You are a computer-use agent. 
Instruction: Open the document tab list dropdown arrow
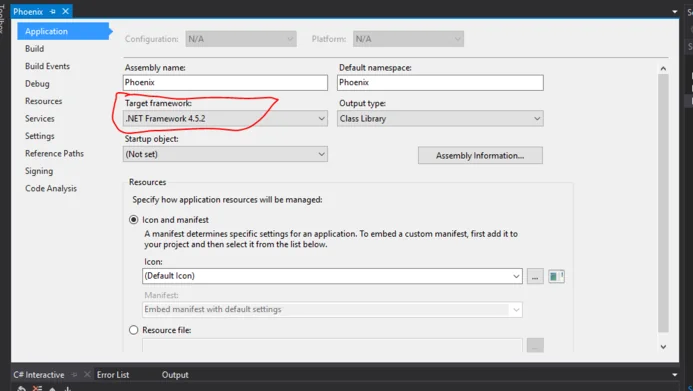[x=675, y=12]
